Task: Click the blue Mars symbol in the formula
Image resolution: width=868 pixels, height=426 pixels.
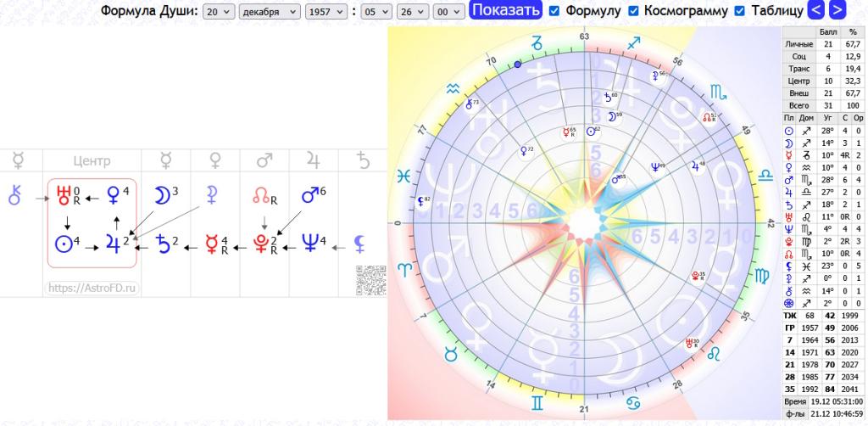Action: click(x=309, y=195)
